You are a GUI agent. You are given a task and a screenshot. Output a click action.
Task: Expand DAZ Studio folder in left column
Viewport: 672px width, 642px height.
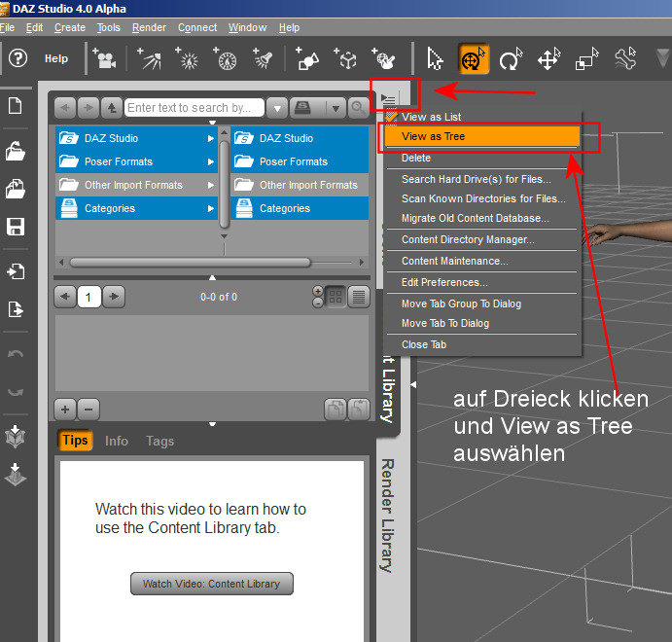click(x=210, y=138)
